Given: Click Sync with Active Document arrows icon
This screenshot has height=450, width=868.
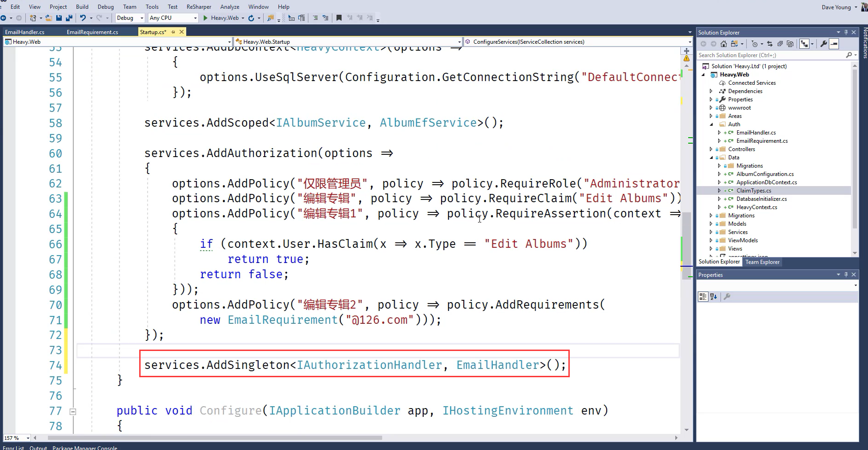Looking at the screenshot, I should pos(769,44).
